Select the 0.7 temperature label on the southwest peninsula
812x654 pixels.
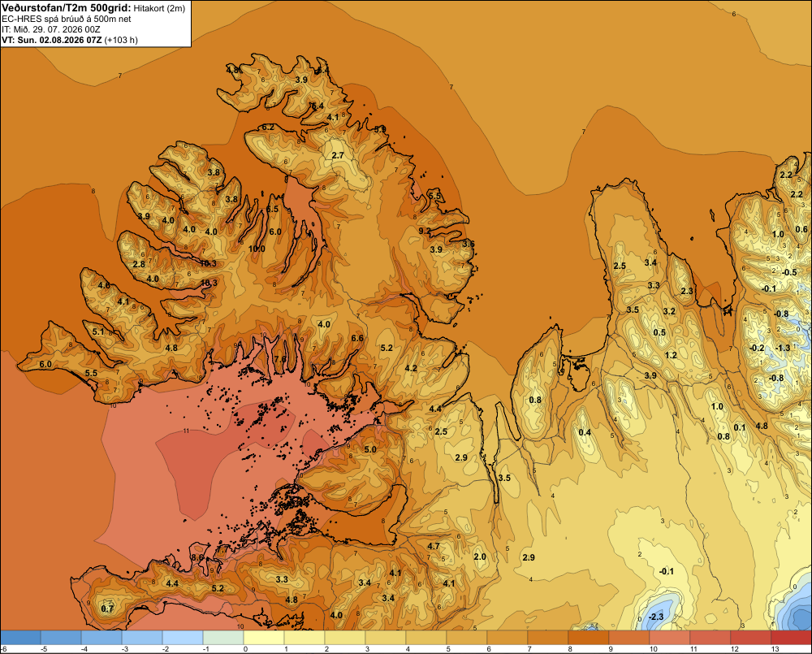tap(107, 609)
